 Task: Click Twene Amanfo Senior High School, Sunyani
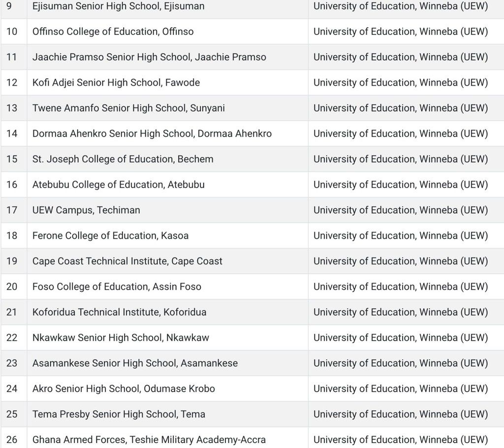coord(128,108)
